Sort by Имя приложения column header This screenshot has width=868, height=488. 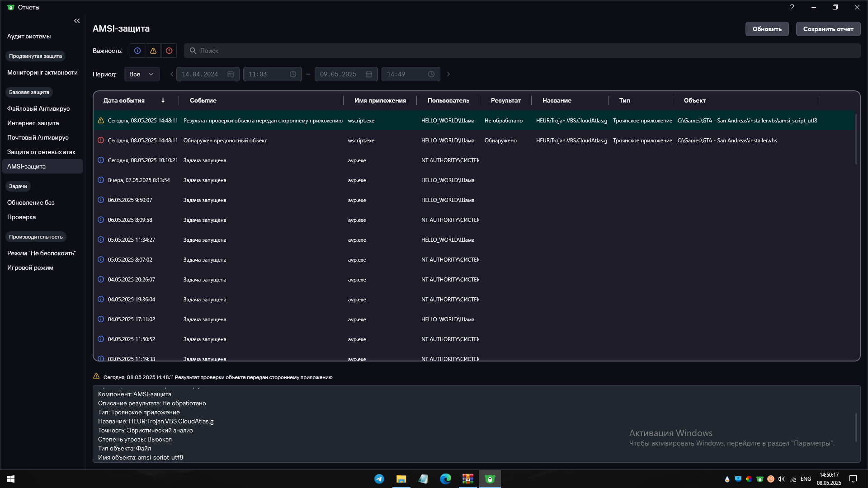point(380,100)
